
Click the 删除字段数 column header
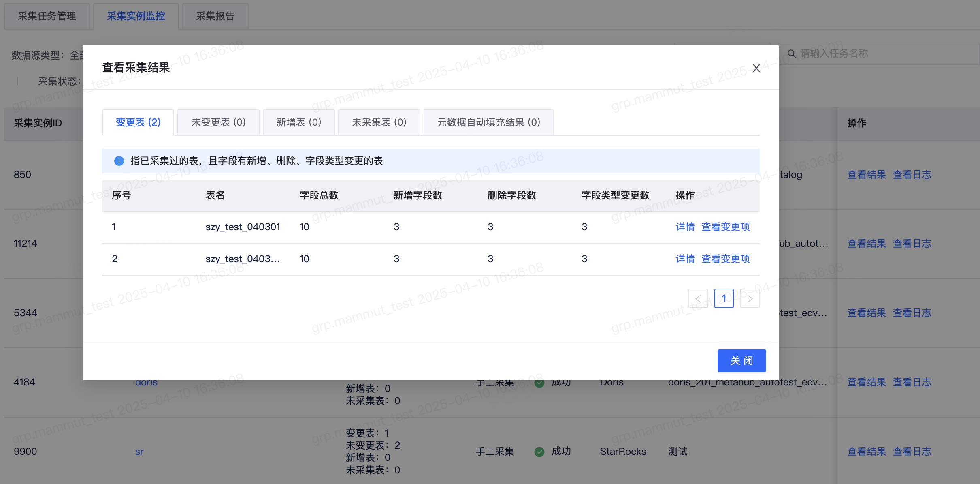[511, 195]
